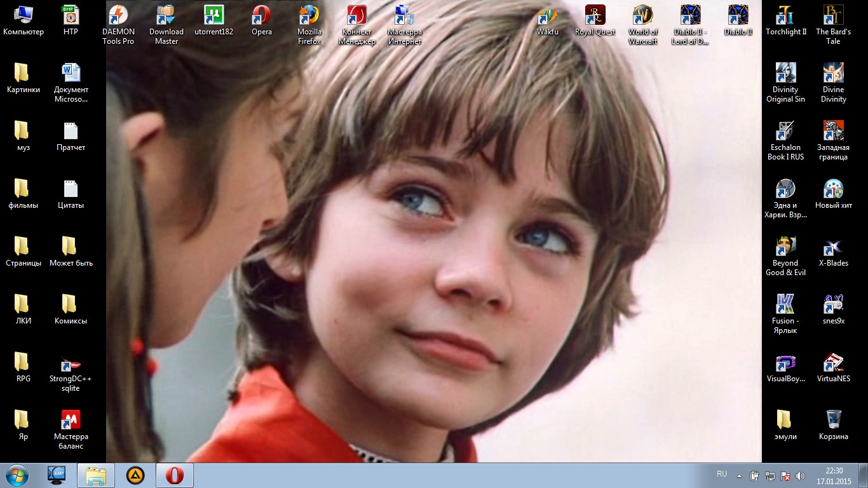Screen dimensions: 868x488
Task: Launch KMPlayer from the taskbar
Action: (57, 475)
